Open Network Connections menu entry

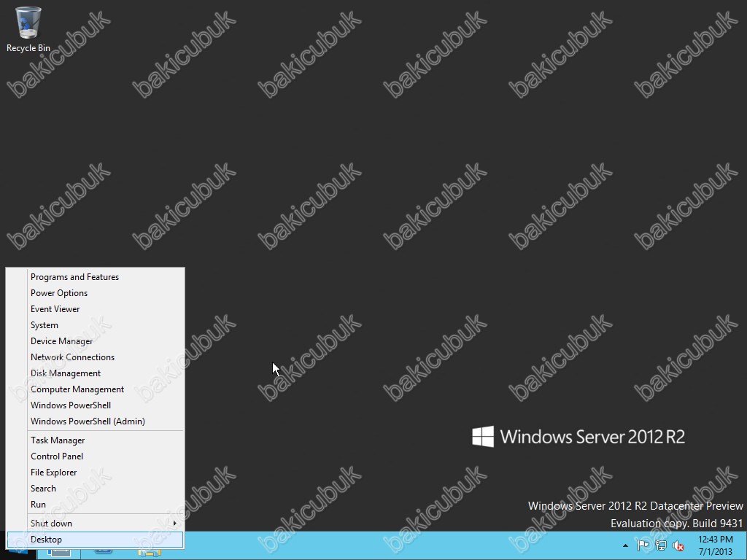click(96, 357)
